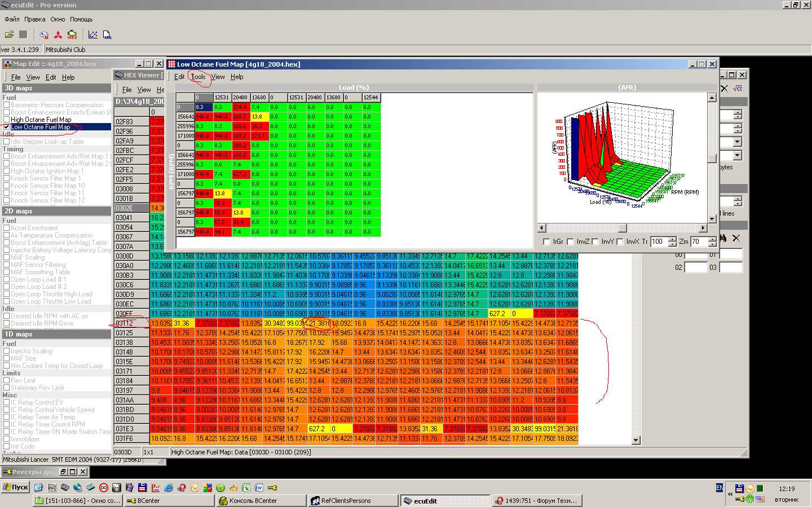
Task: Enable the InvY checkbox
Action: [595, 242]
